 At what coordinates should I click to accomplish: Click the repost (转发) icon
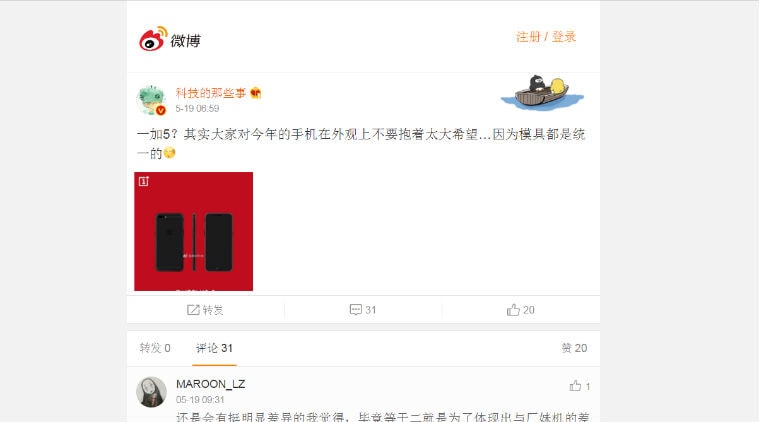pyautogui.click(x=193, y=310)
